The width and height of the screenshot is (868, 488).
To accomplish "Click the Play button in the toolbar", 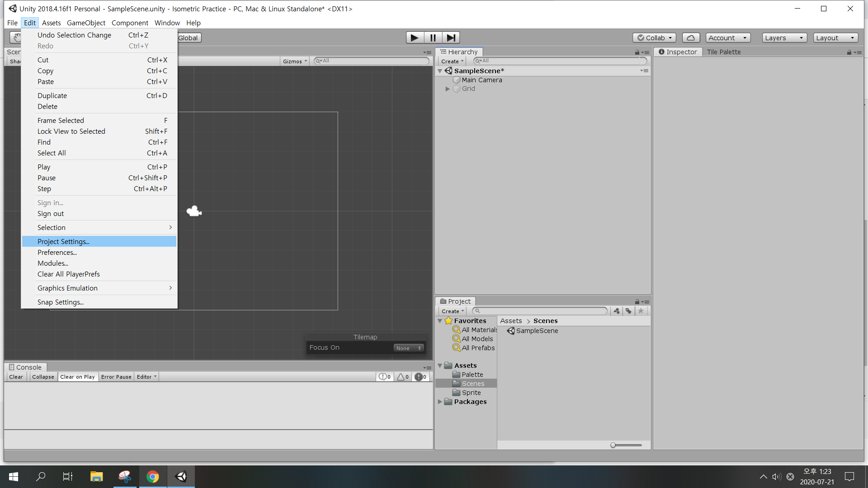I will 415,38.
